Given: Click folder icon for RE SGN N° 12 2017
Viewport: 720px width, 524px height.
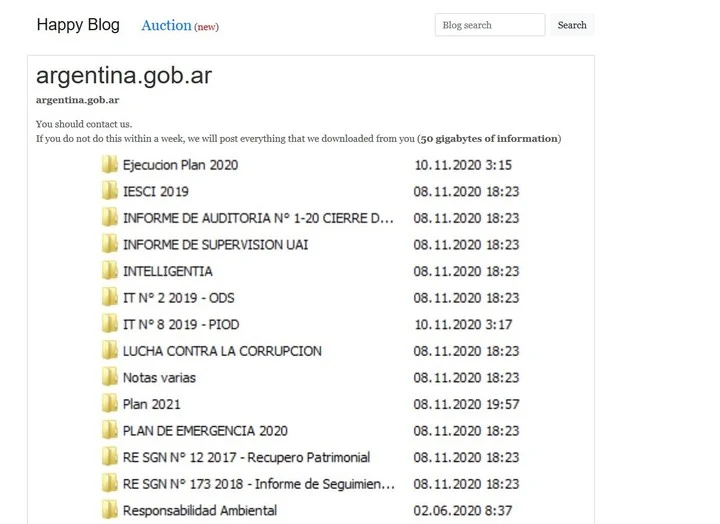Looking at the screenshot, I should point(109,457).
